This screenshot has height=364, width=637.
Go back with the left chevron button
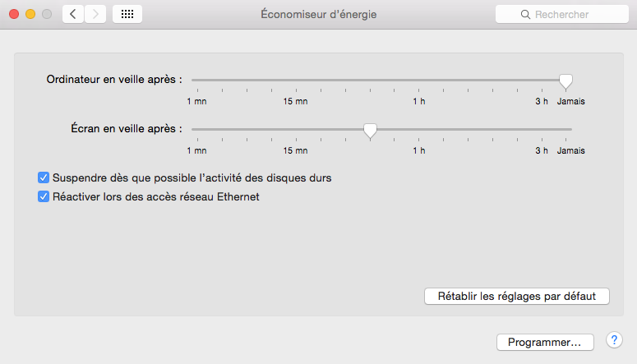click(73, 14)
